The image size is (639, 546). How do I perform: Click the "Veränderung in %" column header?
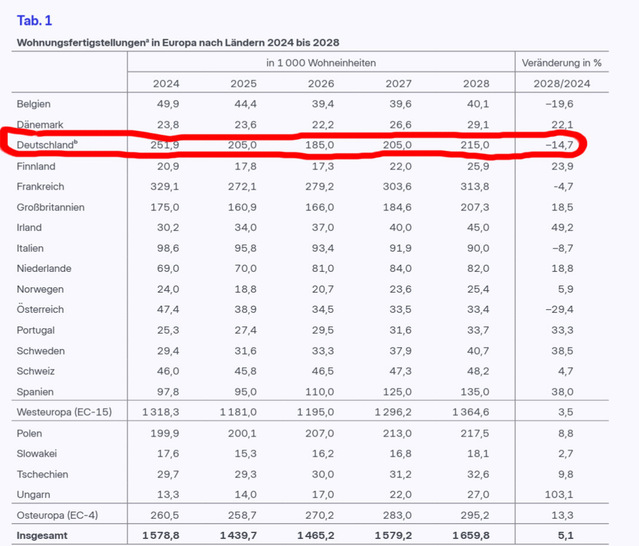click(565, 62)
